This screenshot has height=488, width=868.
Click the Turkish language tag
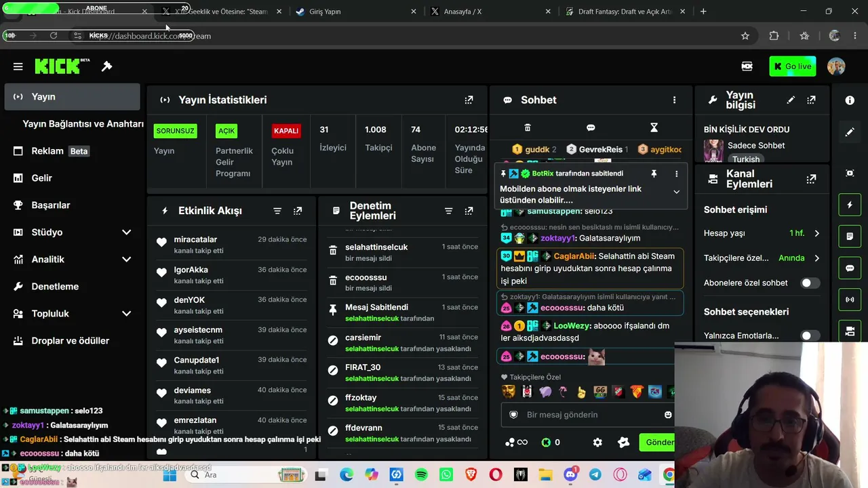[x=746, y=159]
